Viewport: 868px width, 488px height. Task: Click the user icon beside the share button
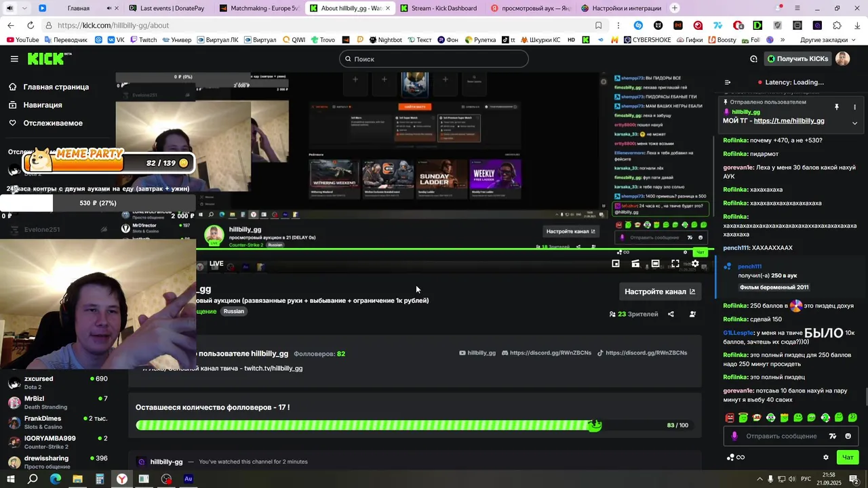tap(692, 314)
